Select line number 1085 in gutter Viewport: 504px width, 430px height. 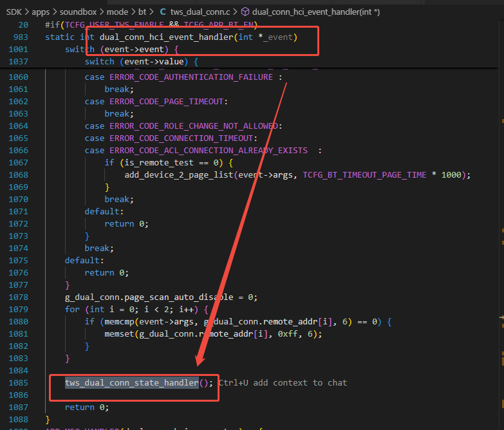click(x=18, y=382)
